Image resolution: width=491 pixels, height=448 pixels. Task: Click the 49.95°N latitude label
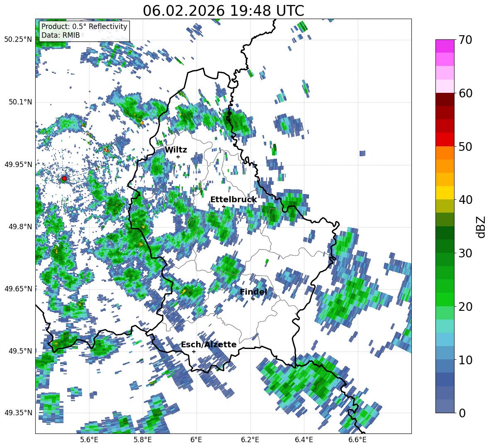[x=18, y=164]
